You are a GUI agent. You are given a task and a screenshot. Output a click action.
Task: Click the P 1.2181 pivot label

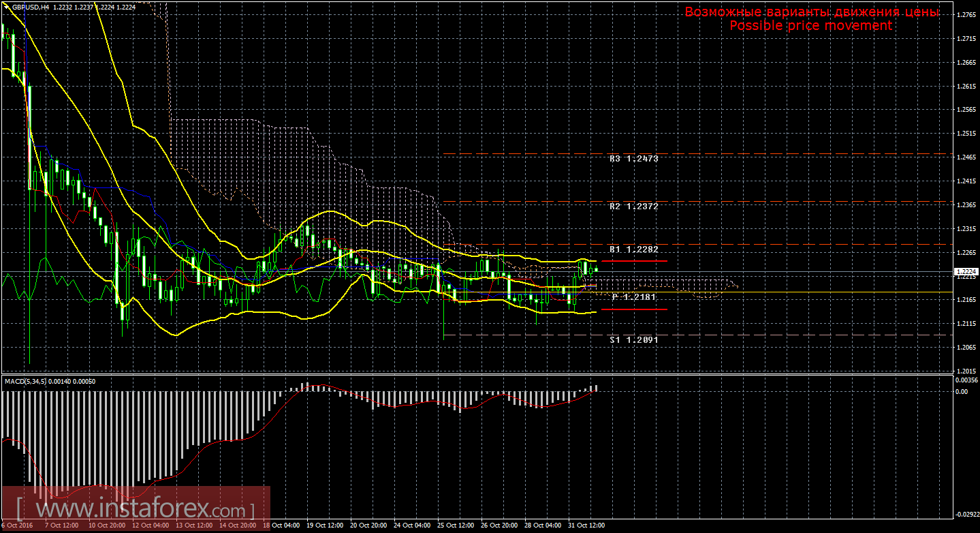point(633,297)
